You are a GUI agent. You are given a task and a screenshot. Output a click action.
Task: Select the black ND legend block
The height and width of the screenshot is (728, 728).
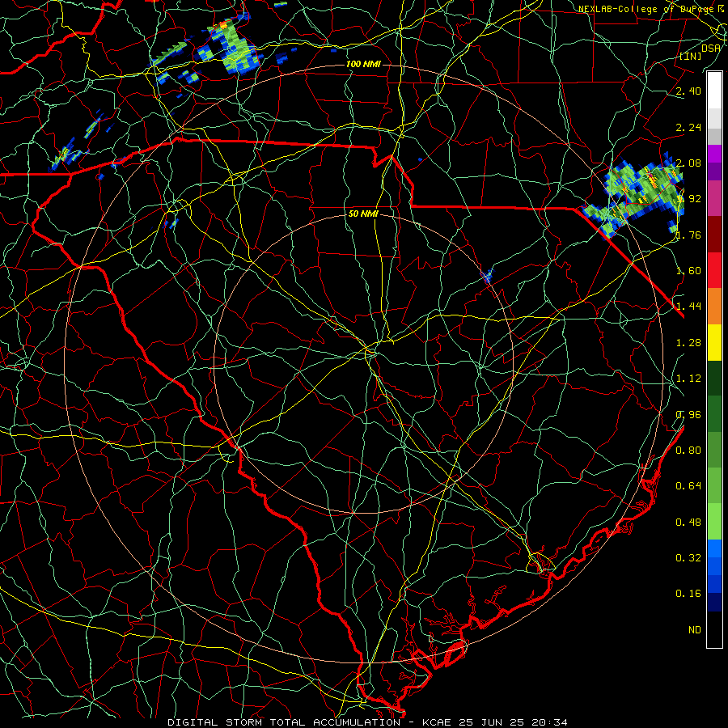[714, 629]
